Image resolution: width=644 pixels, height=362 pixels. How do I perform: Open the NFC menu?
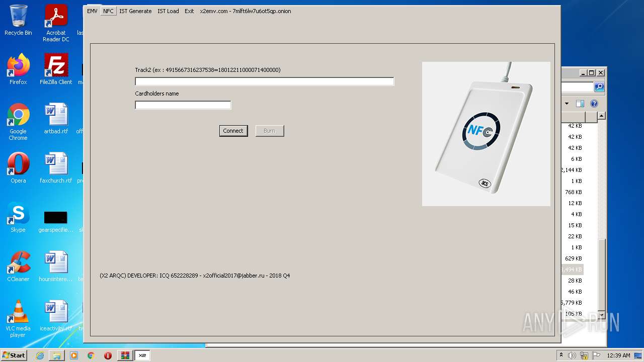coord(108,11)
